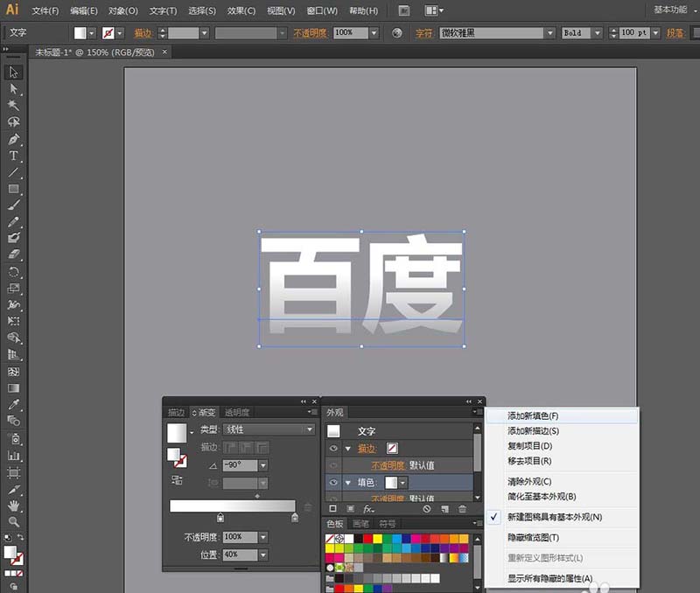Screen dimensions: 700x593
Task: Select the Pen tool
Action: [13, 139]
